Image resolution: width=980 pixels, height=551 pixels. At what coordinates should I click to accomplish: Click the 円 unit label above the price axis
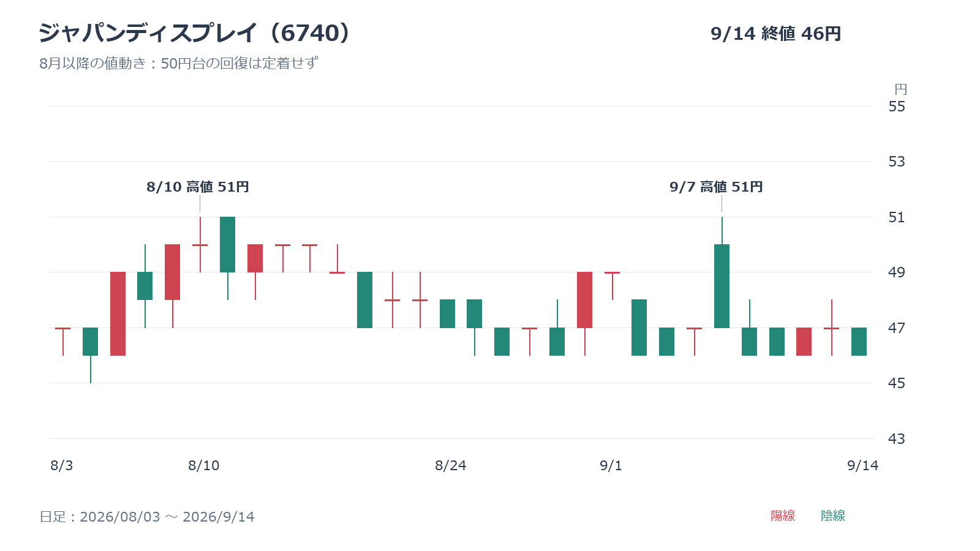point(900,89)
